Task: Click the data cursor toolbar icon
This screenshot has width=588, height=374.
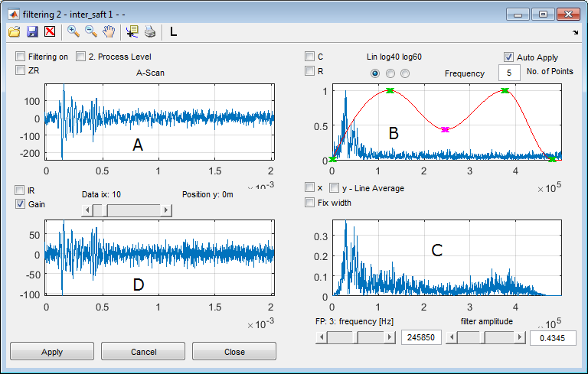Action: click(x=132, y=31)
